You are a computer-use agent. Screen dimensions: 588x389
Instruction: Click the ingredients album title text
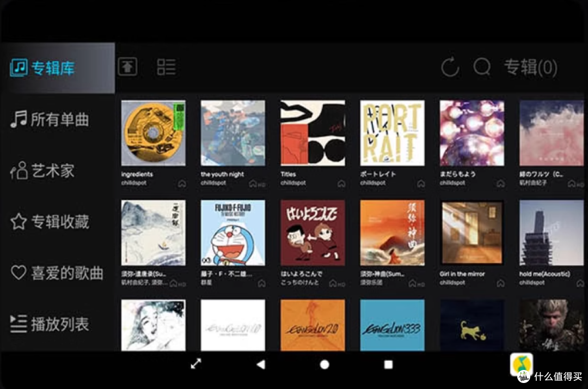pos(137,174)
